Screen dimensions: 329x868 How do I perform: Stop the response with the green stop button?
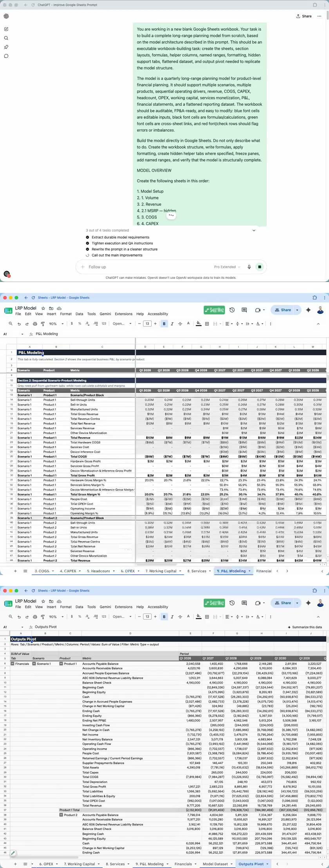click(259, 267)
